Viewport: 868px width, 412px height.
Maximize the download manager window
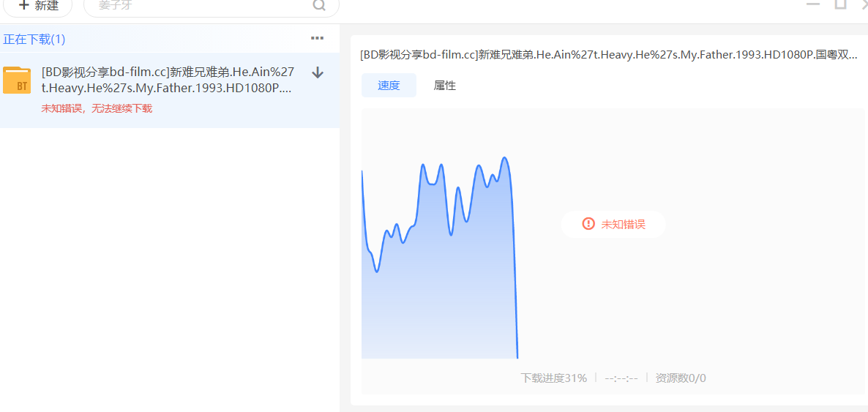[x=841, y=4]
